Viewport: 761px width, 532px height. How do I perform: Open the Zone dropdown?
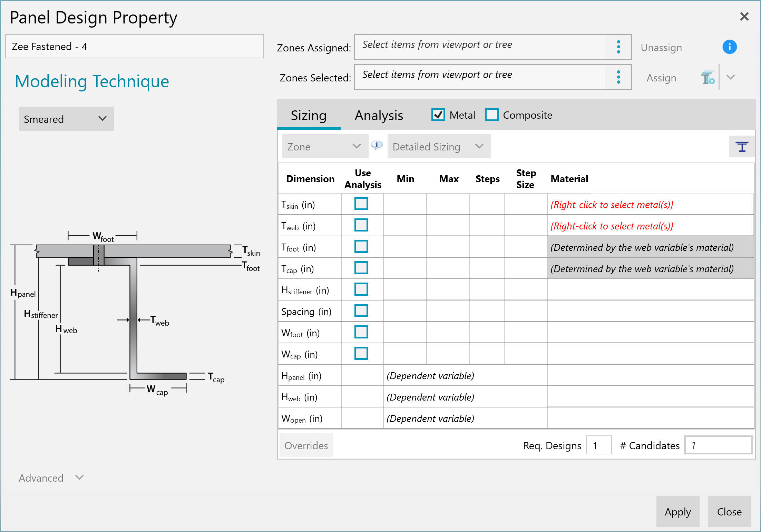[325, 146]
